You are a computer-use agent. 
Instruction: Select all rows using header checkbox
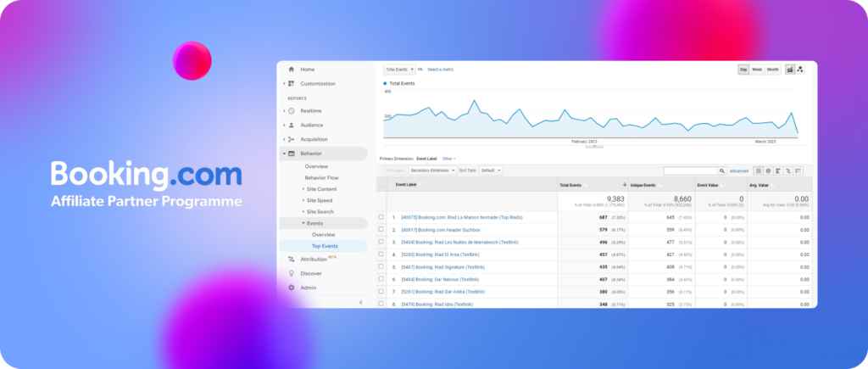click(x=381, y=184)
